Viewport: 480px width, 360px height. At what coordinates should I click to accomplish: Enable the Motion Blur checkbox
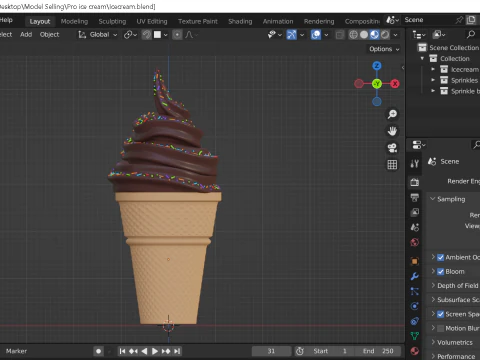click(440, 329)
